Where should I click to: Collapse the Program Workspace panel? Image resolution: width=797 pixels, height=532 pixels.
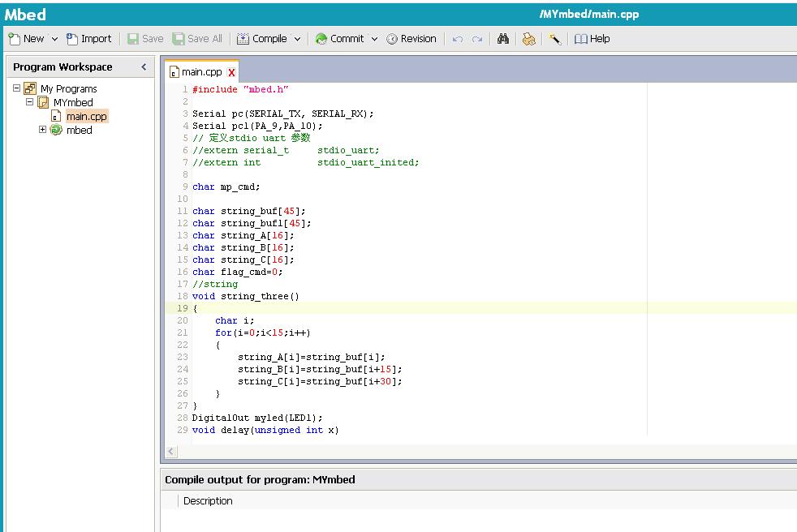point(144,67)
